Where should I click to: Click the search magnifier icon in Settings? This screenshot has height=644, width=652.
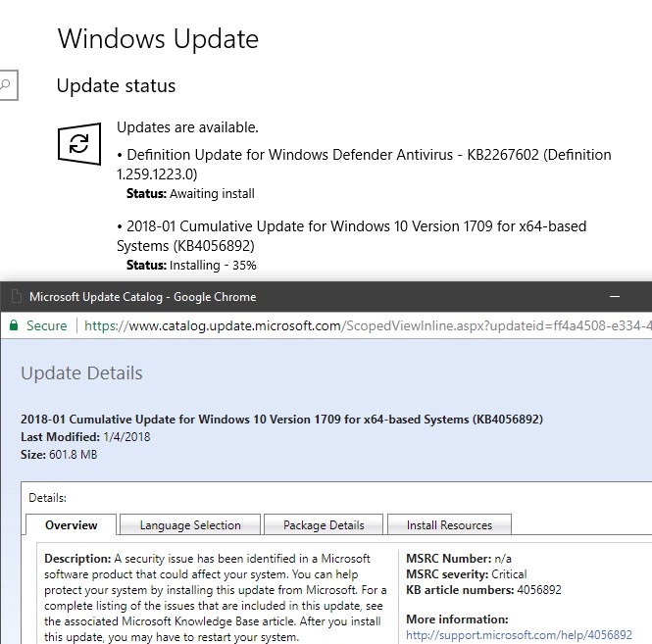[x=6, y=85]
